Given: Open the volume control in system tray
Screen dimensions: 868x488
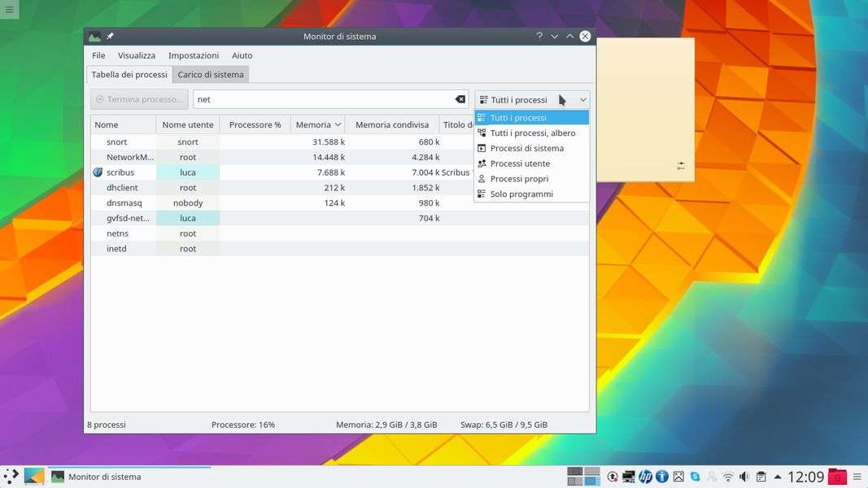Looking at the screenshot, I should [x=744, y=477].
